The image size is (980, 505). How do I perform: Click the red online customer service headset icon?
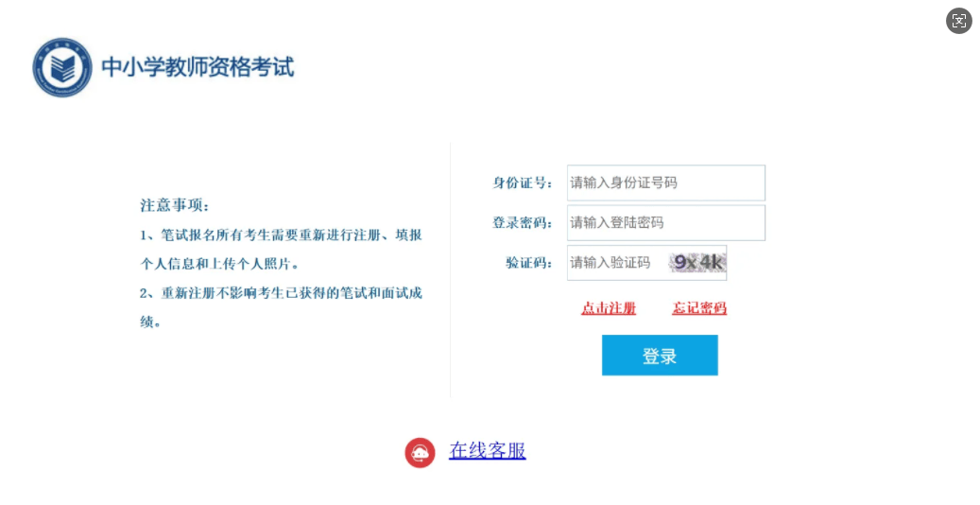click(x=420, y=452)
